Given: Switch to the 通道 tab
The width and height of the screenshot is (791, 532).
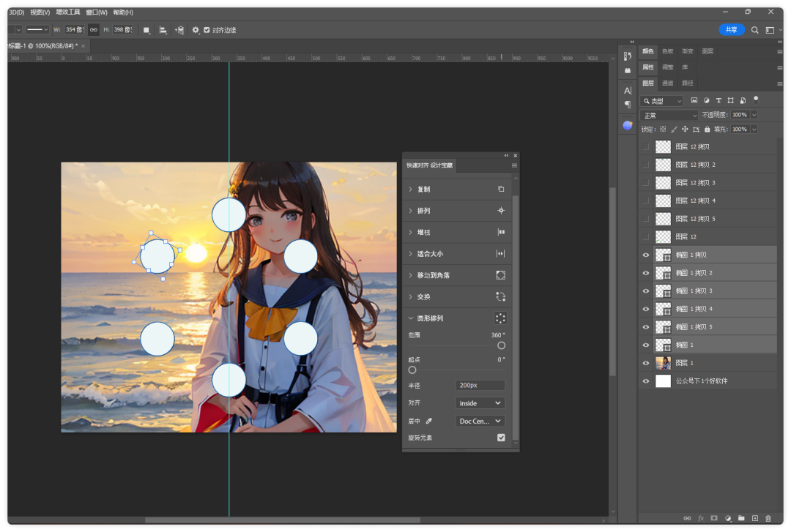Looking at the screenshot, I should click(x=667, y=83).
